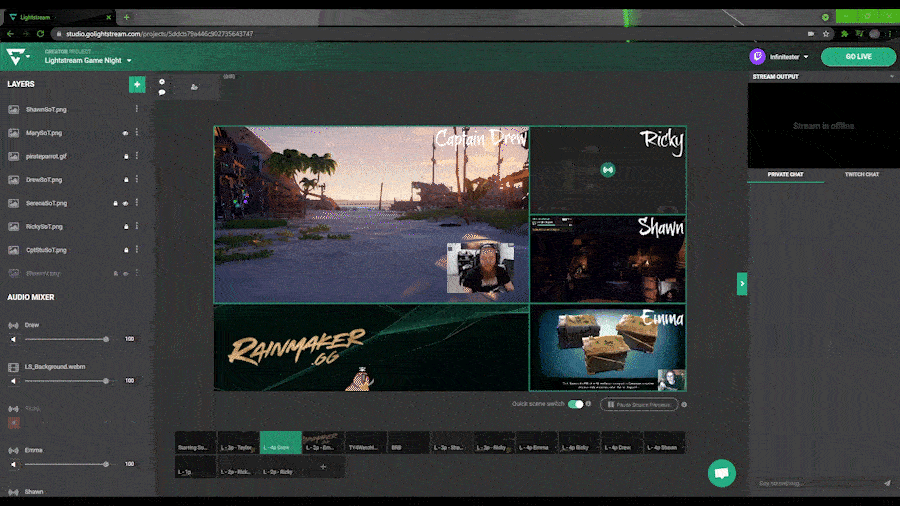Viewport: 900px width, 506px height.
Task: Open the chat bubble icon beside the Layers panel
Action: [x=162, y=92]
